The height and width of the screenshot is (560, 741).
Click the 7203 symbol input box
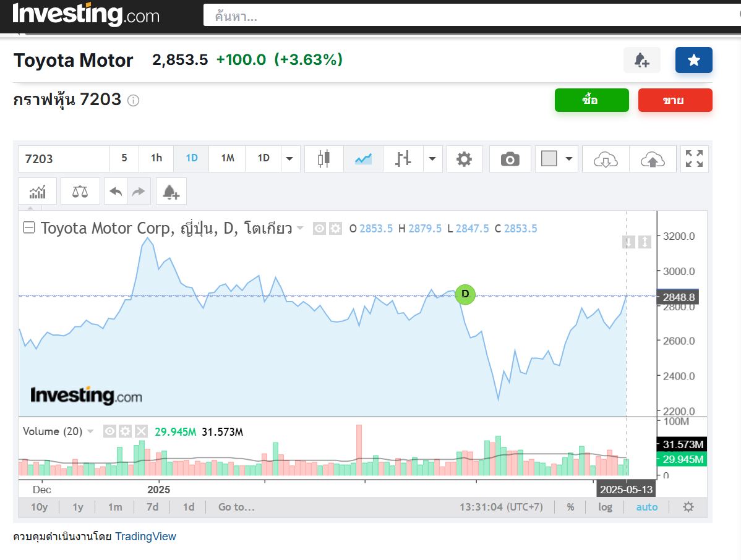[64, 159]
